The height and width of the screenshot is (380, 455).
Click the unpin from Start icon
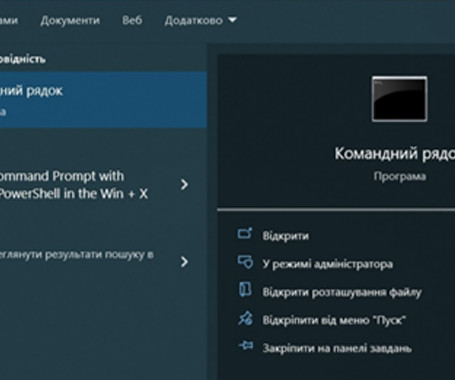click(245, 318)
